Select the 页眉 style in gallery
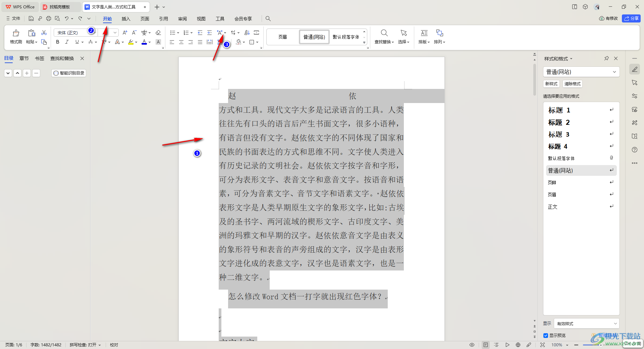The height and width of the screenshot is (349, 644). click(283, 37)
